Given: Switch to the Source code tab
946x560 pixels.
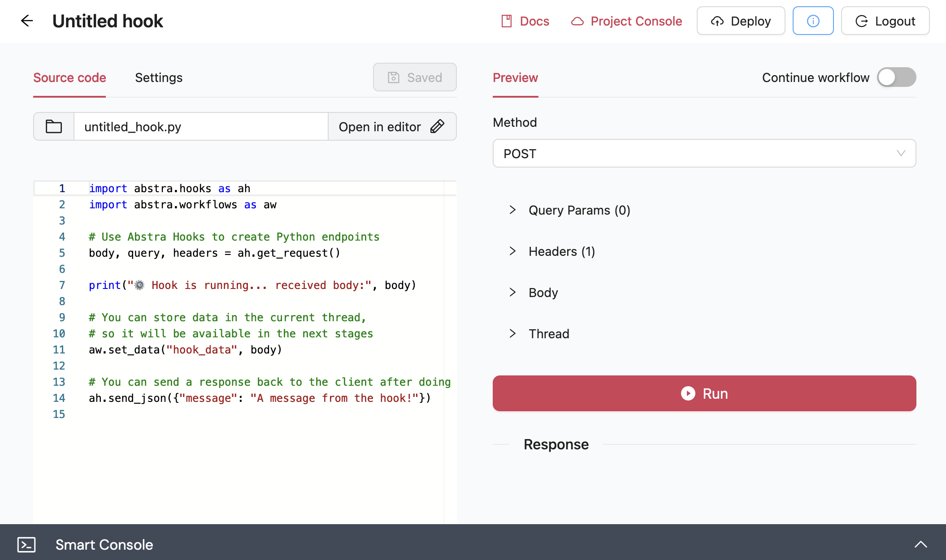Looking at the screenshot, I should click(69, 78).
